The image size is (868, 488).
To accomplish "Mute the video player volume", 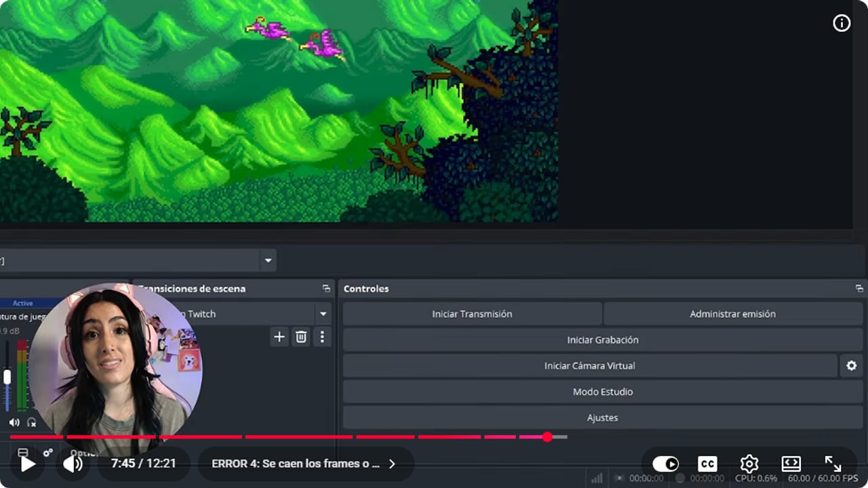I will 73,464.
